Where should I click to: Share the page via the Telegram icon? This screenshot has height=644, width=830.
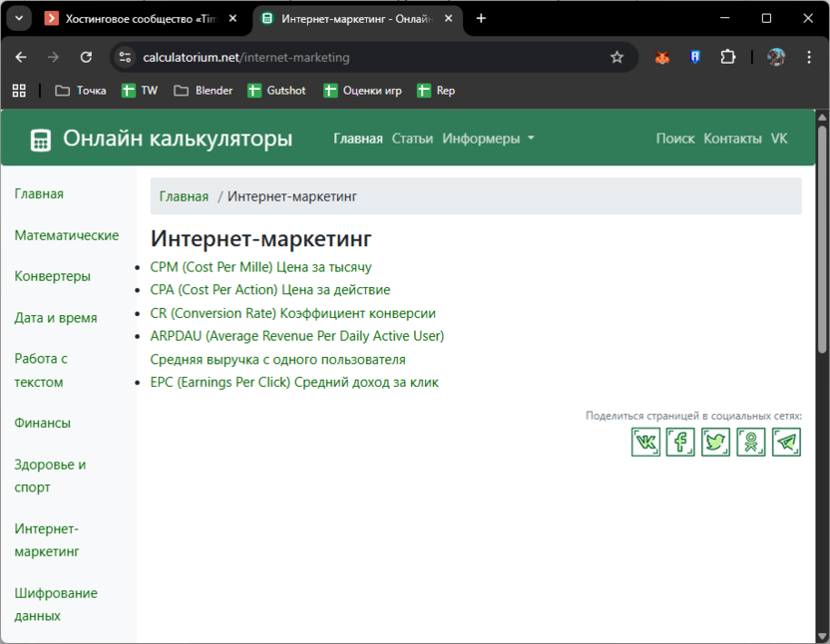coord(786,442)
